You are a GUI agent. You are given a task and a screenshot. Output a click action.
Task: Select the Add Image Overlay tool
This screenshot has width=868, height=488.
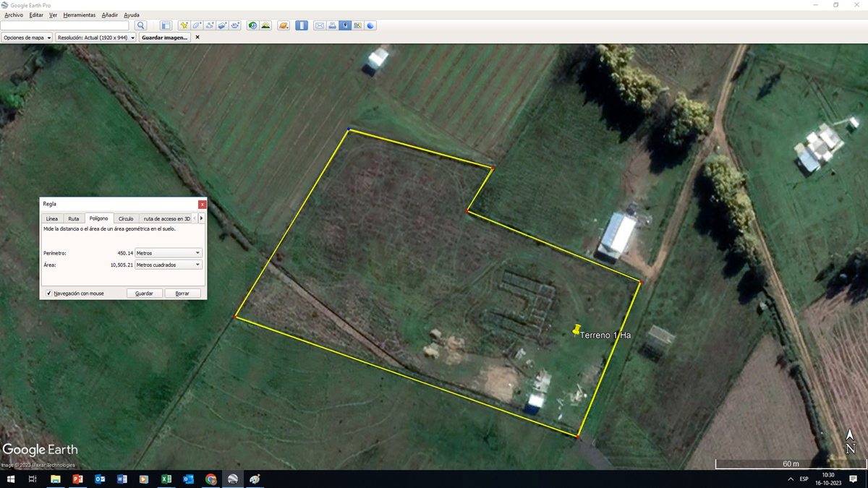pyautogui.click(x=222, y=25)
